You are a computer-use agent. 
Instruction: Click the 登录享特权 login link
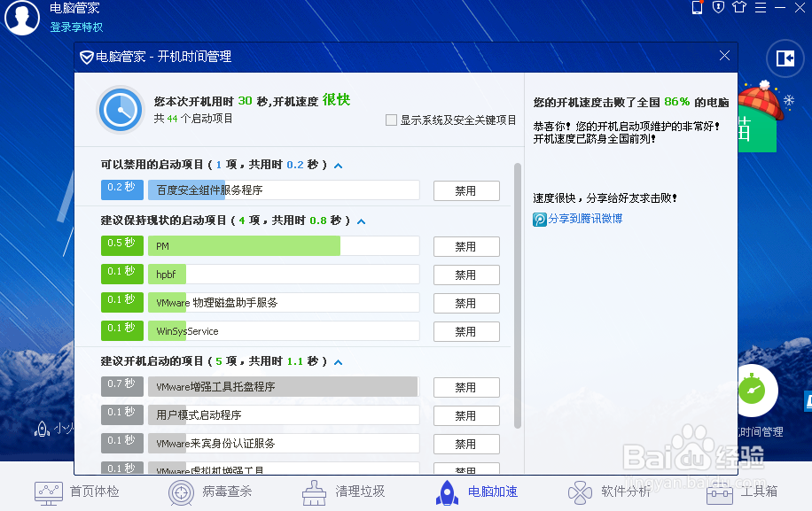click(x=76, y=27)
